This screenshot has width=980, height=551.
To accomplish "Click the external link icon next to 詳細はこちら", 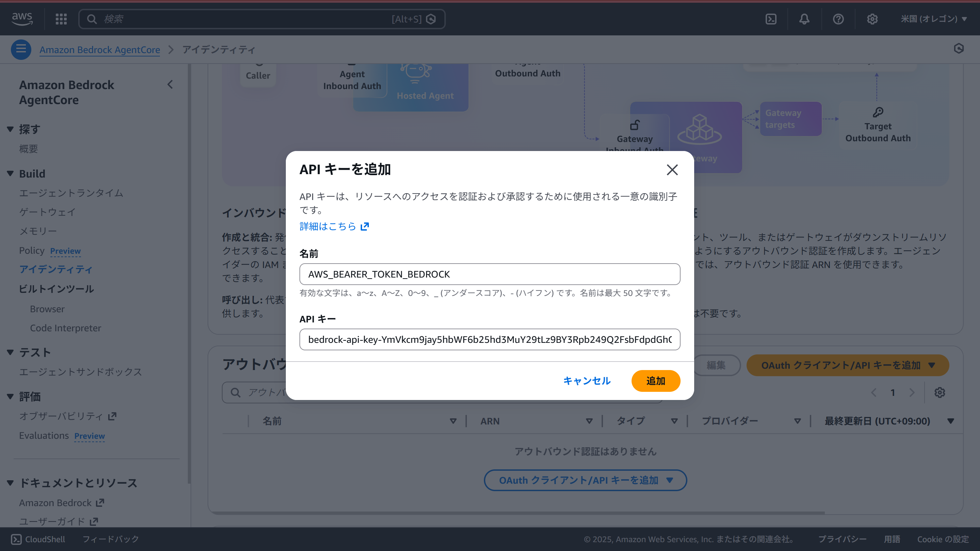I will point(364,227).
